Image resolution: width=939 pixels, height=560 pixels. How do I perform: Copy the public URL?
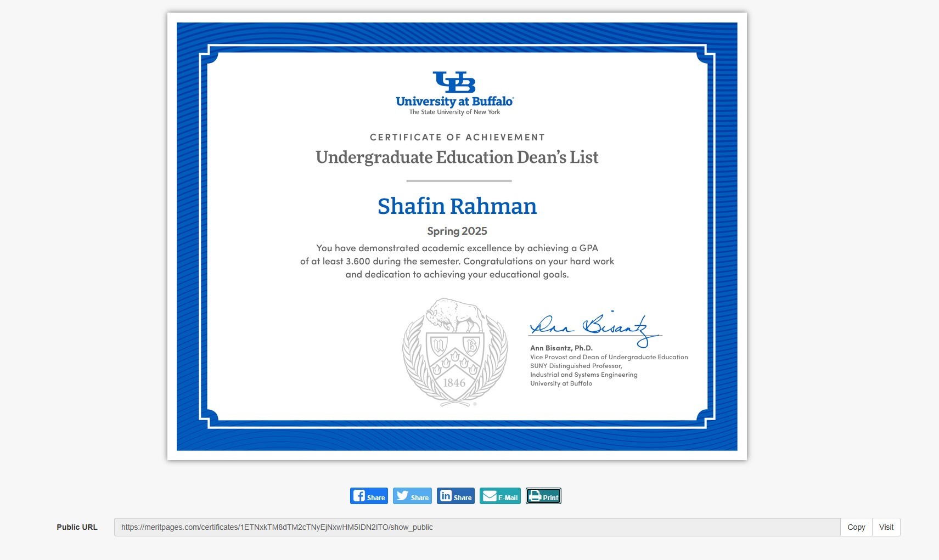point(856,527)
